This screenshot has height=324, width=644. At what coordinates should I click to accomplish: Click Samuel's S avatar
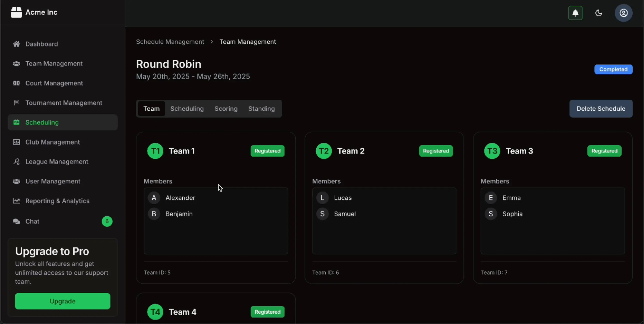pos(322,214)
